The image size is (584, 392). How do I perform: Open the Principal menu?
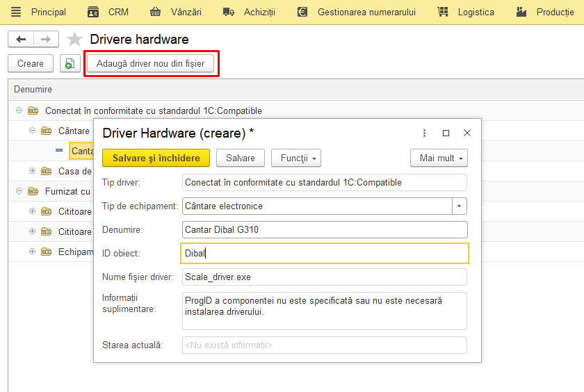pyautogui.click(x=49, y=13)
